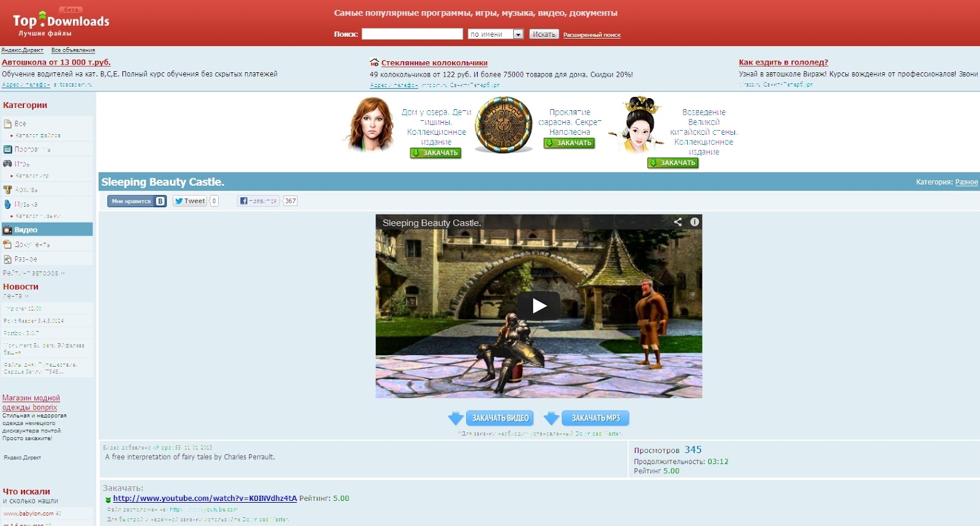Click the Facebook like button

(x=258, y=201)
